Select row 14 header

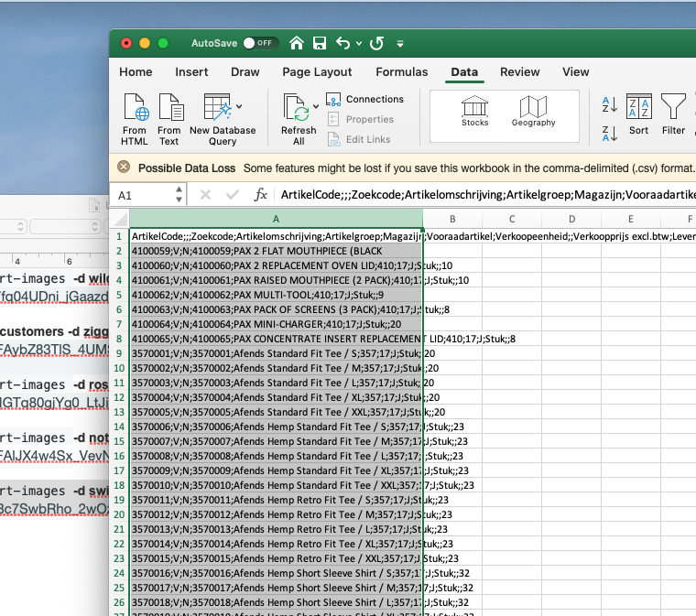coord(119,427)
